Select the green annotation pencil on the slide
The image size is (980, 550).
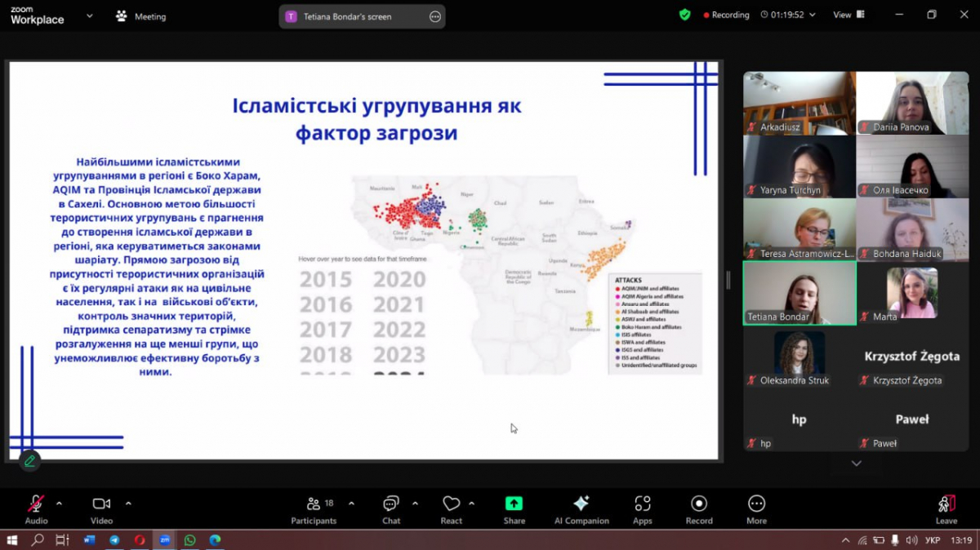(29, 460)
